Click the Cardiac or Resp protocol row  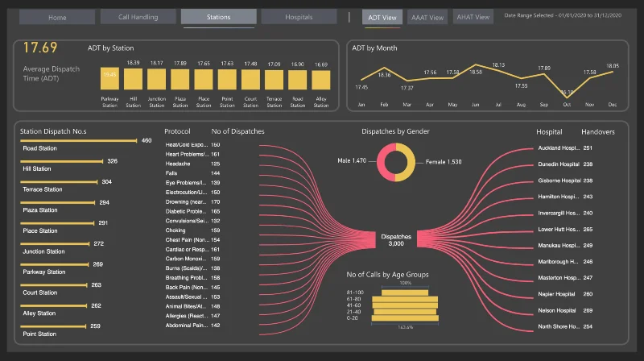point(192,249)
